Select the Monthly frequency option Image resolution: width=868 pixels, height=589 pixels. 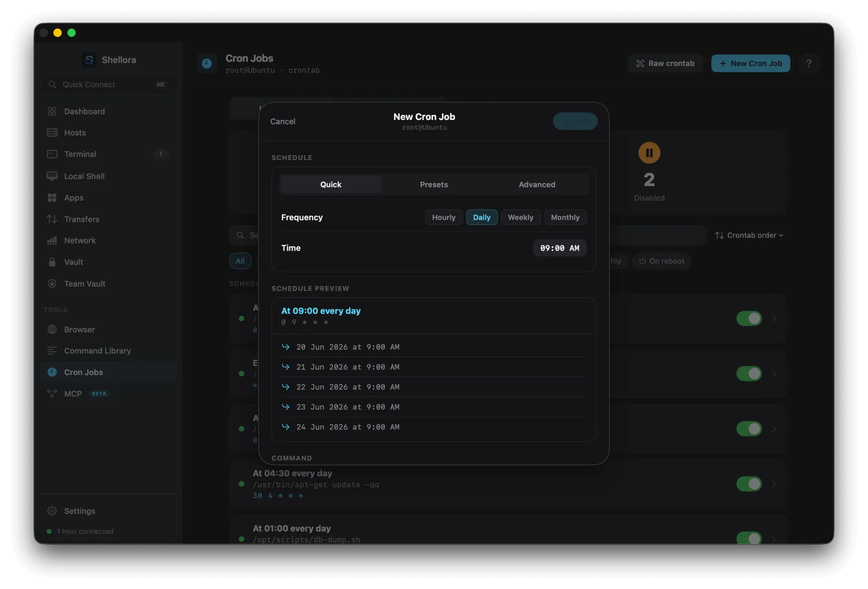[x=565, y=217]
